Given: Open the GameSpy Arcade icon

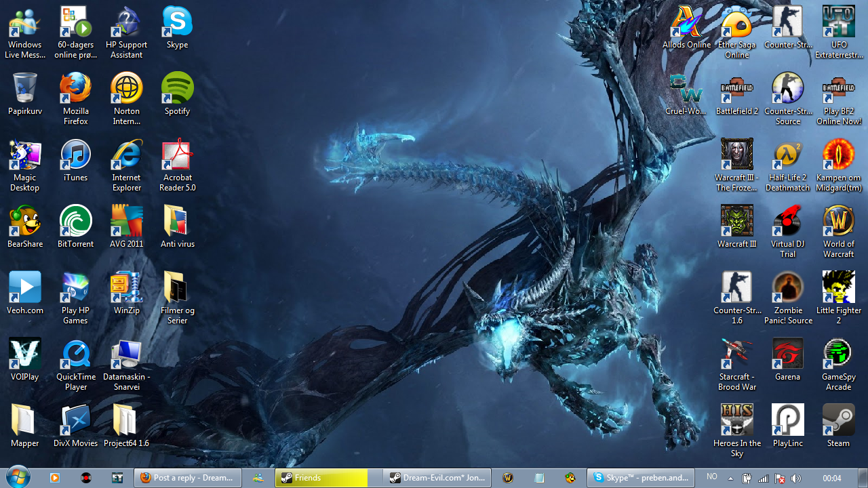Looking at the screenshot, I should pos(838,354).
